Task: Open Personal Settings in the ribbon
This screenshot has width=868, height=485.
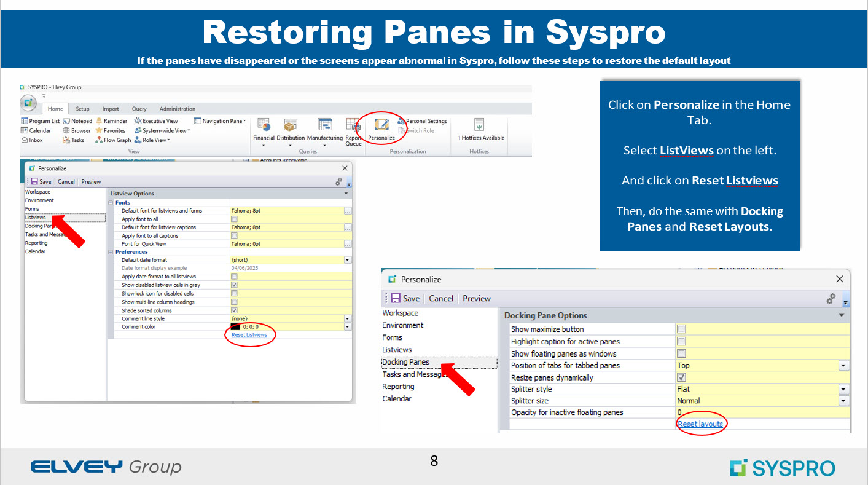Action: pyautogui.click(x=422, y=121)
